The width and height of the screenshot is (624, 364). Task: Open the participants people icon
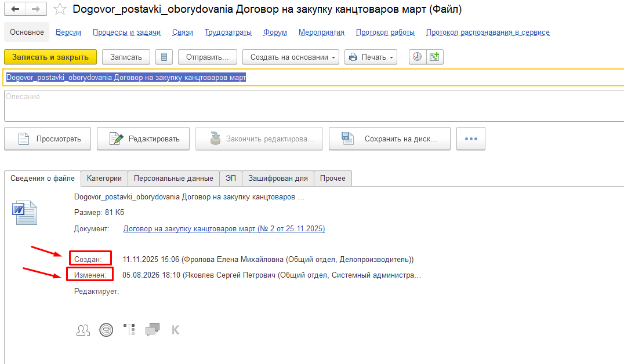(83, 330)
